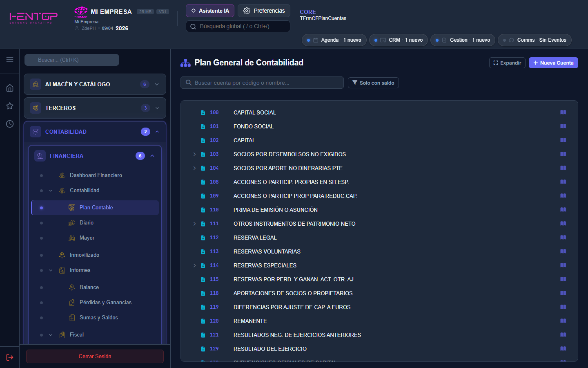Open the Asistente IA feature

click(210, 11)
